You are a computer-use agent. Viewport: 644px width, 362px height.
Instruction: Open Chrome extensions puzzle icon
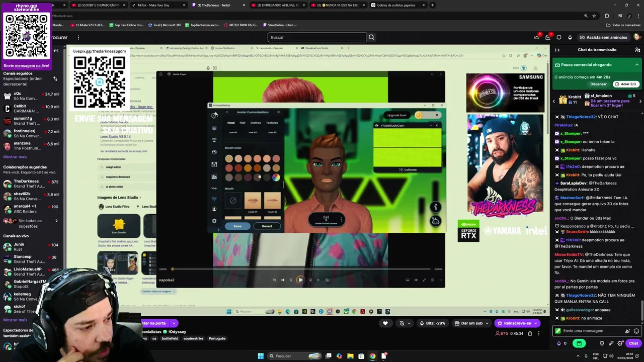point(607,16)
